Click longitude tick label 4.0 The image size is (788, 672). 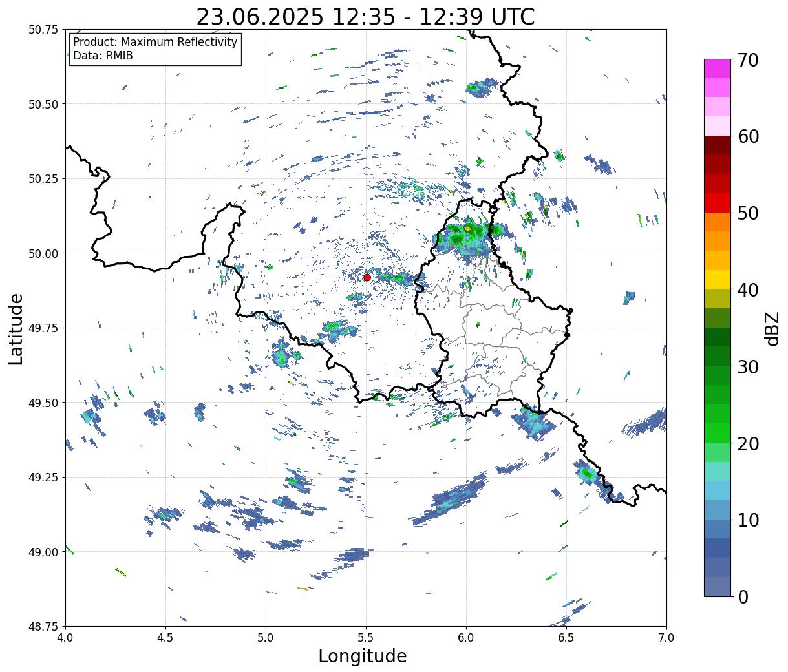[65, 637]
